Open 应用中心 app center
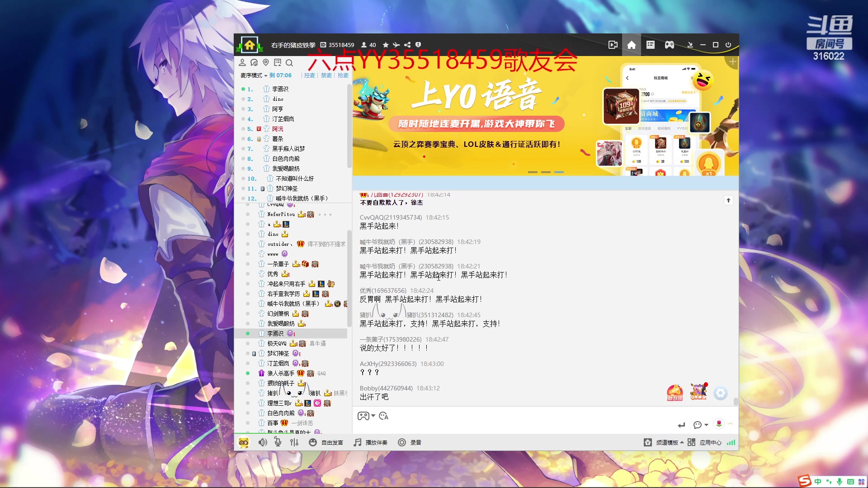 click(x=704, y=442)
